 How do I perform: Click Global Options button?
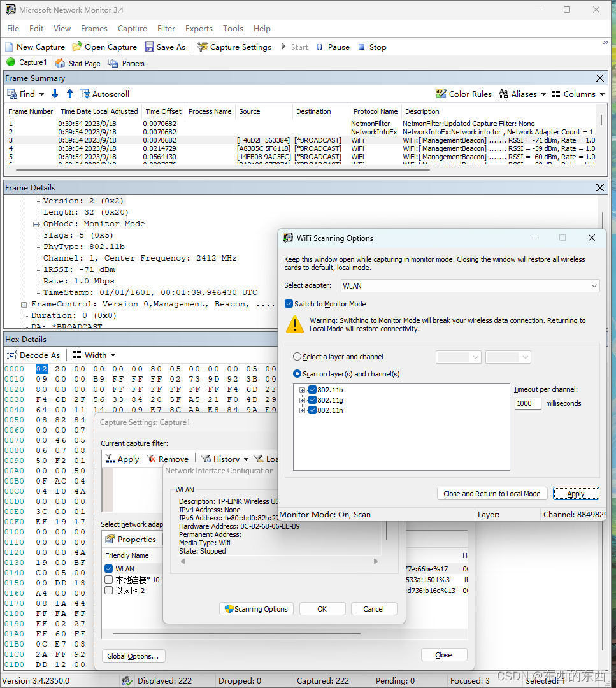point(133,656)
